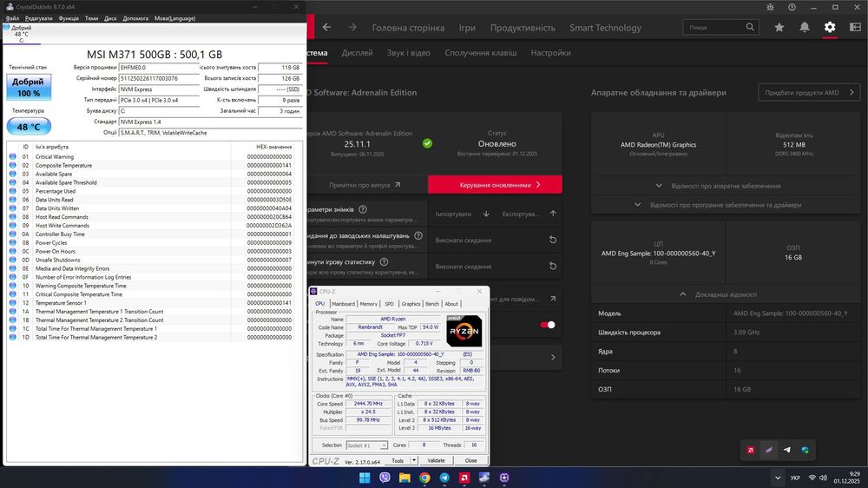Click the feather icon in the tray overflow popup

tap(768, 450)
